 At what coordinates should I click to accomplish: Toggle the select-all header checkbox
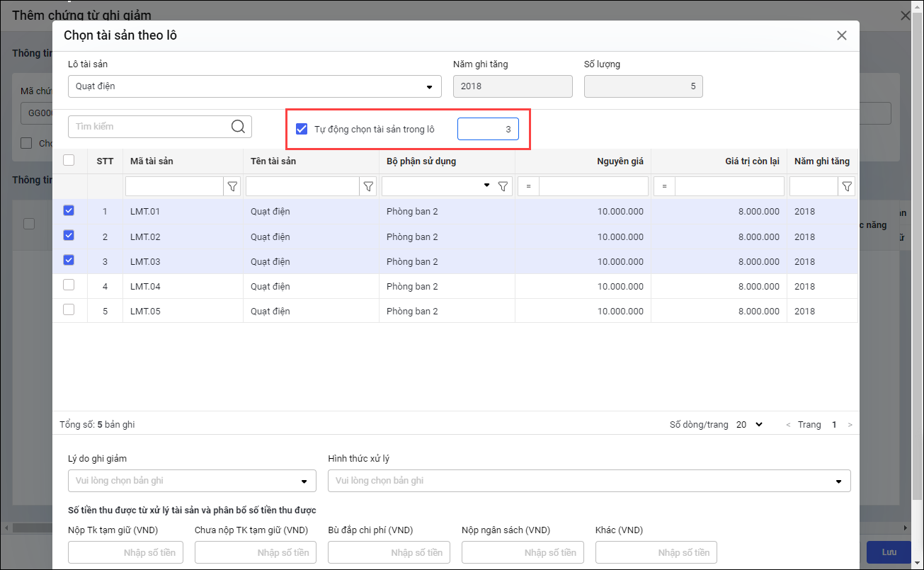(x=69, y=160)
